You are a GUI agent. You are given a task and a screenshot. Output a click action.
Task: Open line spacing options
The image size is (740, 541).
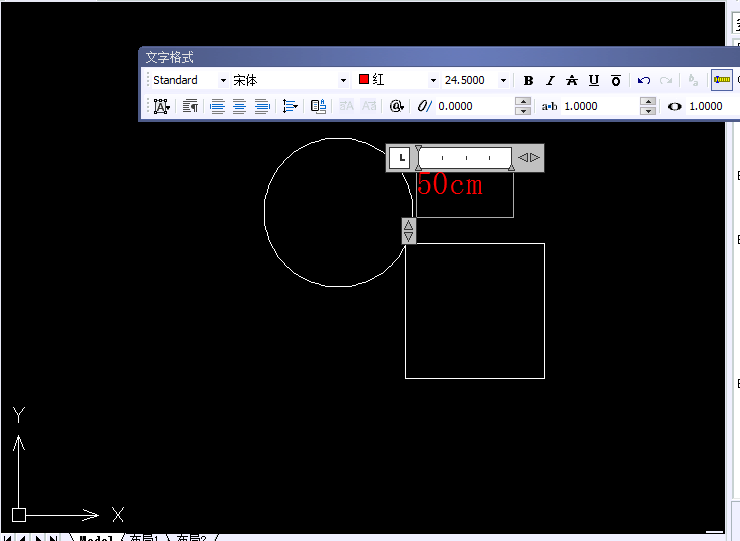290,106
